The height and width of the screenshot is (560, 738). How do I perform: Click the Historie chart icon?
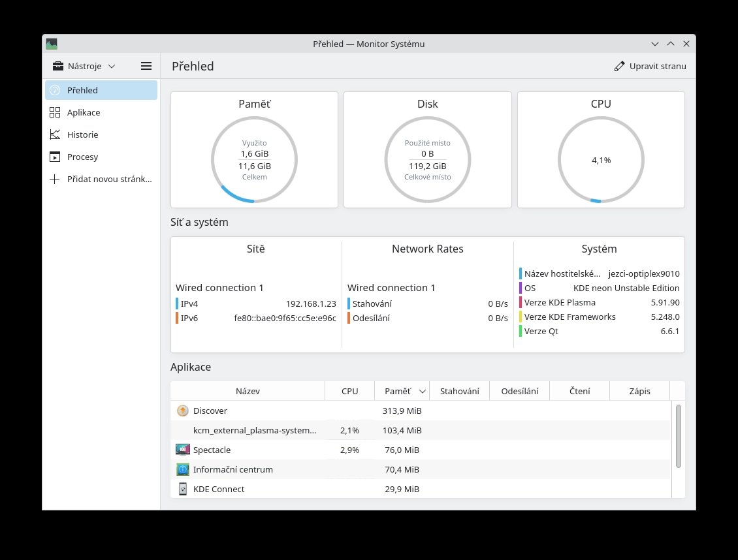(55, 134)
